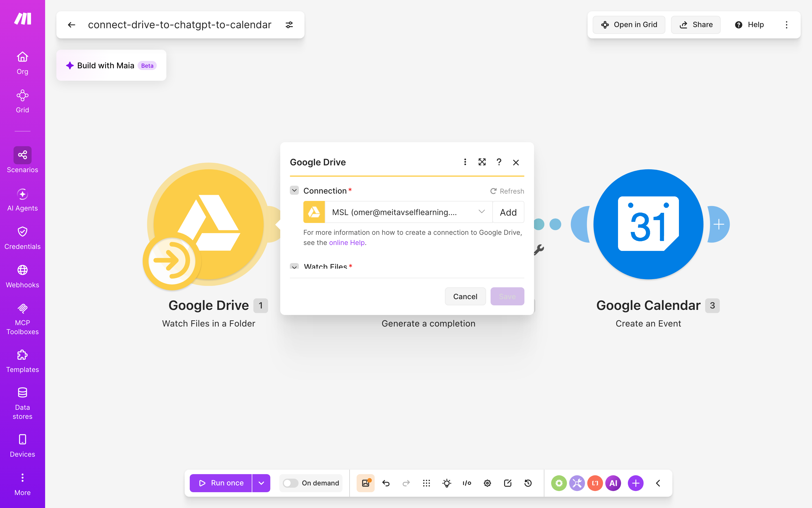The image size is (812, 508).
Task: Open orange Text parser brackets icon
Action: 595,483
